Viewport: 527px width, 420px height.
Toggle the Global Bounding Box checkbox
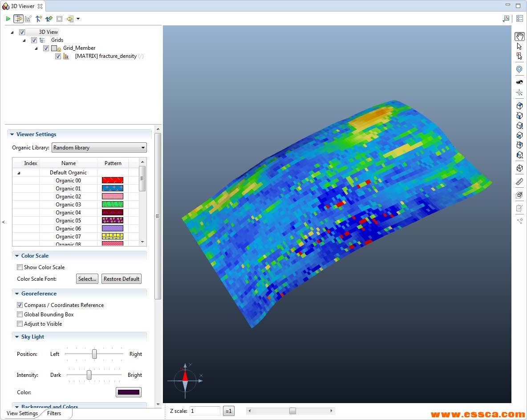click(x=20, y=315)
